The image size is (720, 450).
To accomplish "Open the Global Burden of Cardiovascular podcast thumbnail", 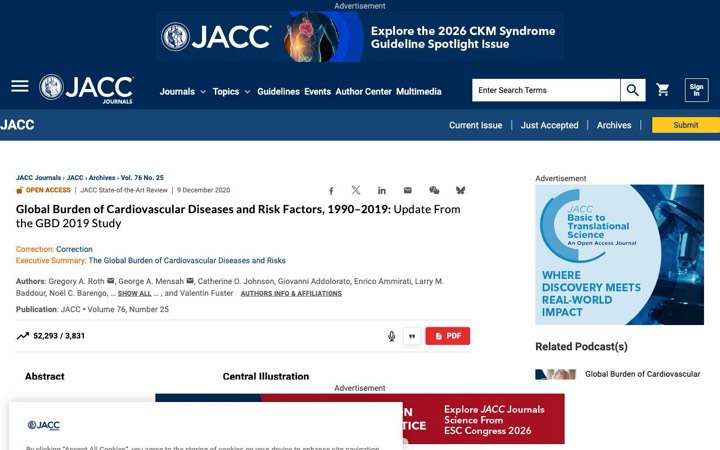I will click(556, 374).
